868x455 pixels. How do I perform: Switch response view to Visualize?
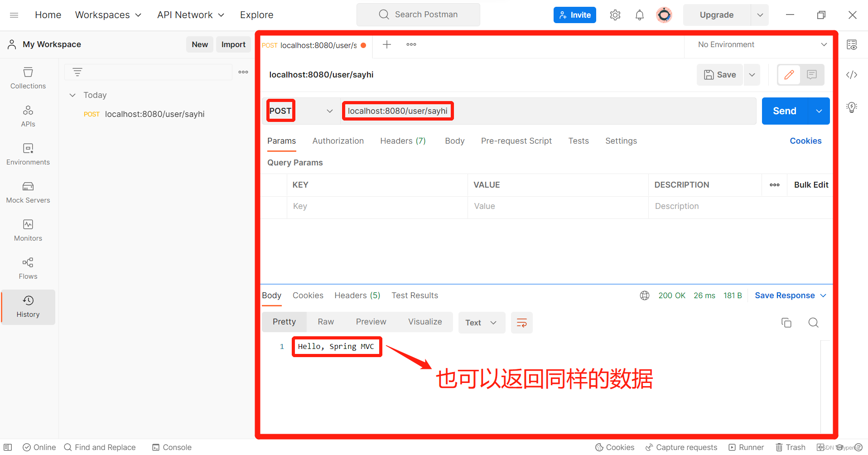point(425,322)
